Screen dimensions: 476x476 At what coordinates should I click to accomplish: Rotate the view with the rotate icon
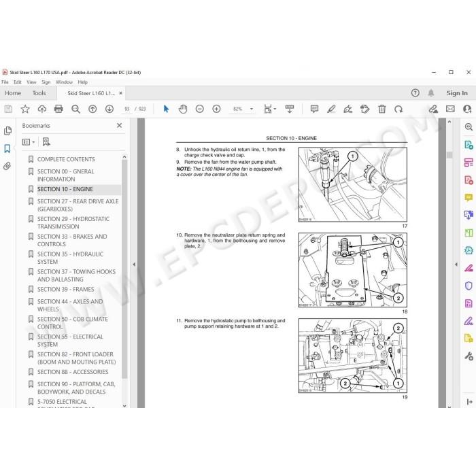[x=398, y=109]
